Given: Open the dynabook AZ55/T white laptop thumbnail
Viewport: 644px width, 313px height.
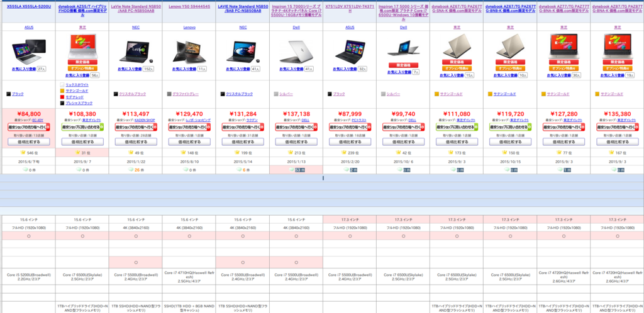Looking at the screenshot, I should [82, 45].
